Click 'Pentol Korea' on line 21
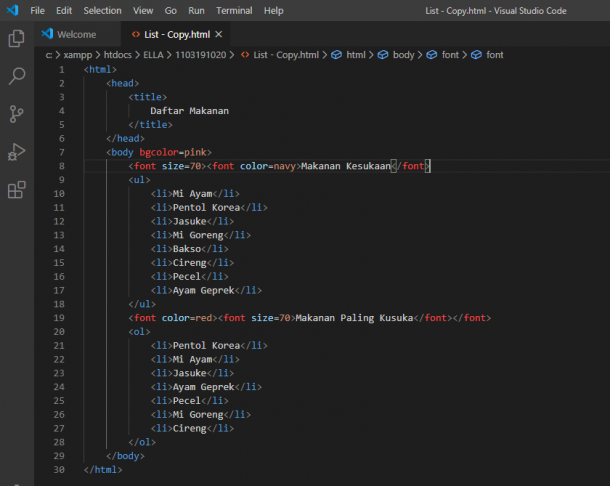This screenshot has width=610, height=486. tap(206, 346)
